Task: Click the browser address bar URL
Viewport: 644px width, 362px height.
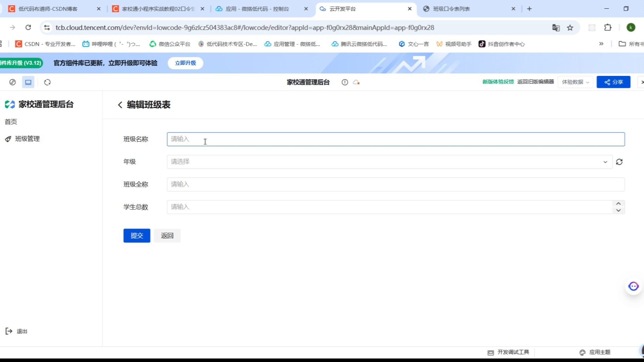Action: click(x=245, y=27)
